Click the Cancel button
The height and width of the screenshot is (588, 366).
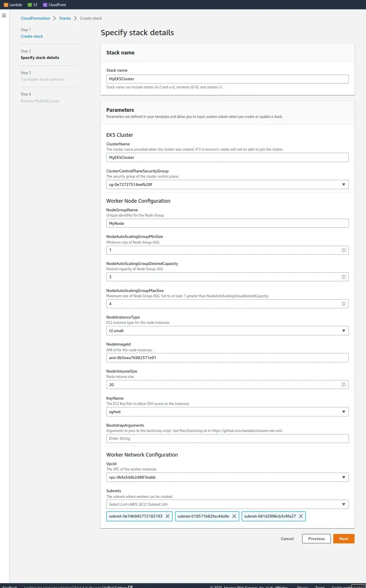[x=287, y=539]
